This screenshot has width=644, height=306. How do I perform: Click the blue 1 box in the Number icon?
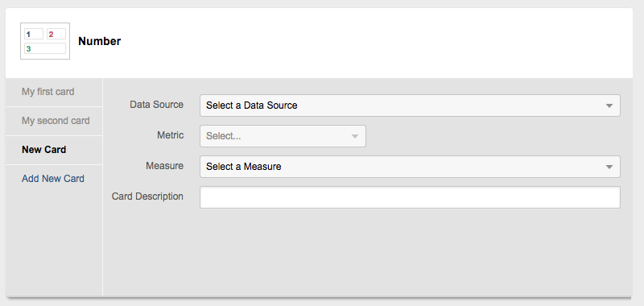point(34,34)
